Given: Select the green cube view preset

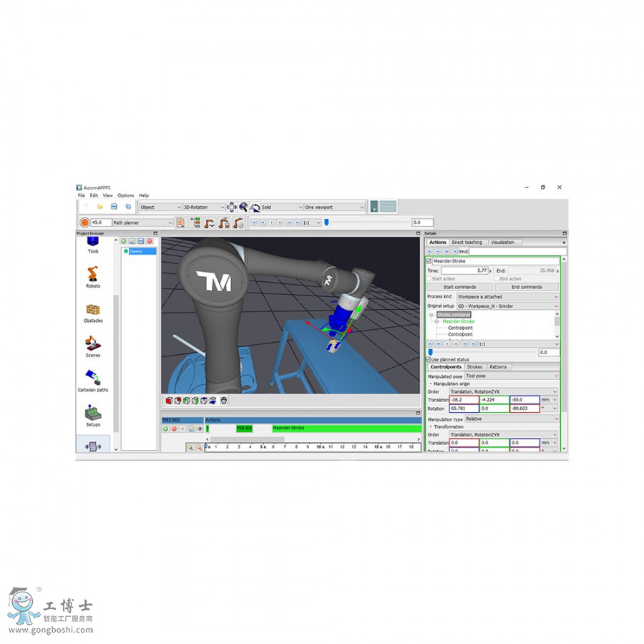Looking at the screenshot, I should click(x=187, y=401).
